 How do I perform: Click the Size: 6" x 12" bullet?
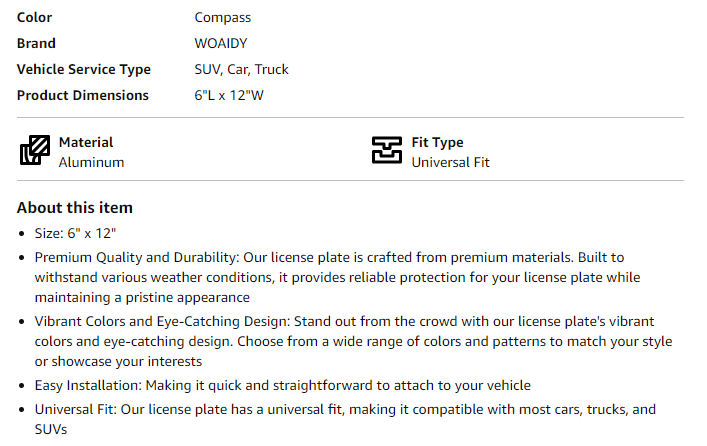[75, 234]
